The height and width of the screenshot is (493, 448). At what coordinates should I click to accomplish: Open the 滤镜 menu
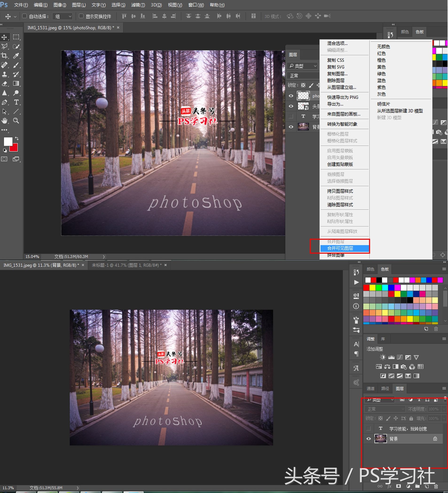click(138, 5)
